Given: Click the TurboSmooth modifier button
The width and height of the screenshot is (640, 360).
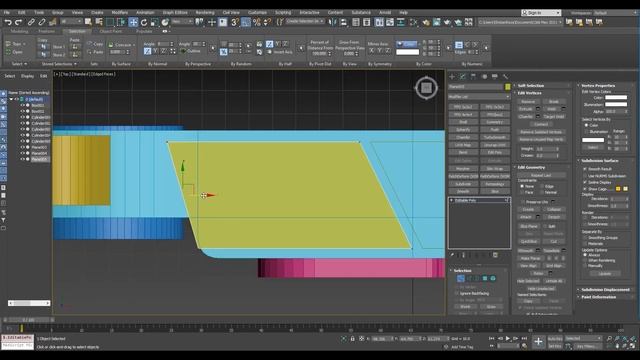Looking at the screenshot, I should (495, 137).
